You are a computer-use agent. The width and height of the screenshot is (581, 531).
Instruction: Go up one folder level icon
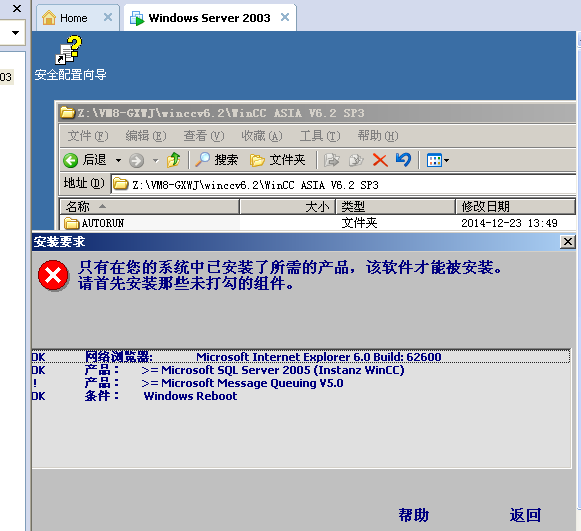173,160
